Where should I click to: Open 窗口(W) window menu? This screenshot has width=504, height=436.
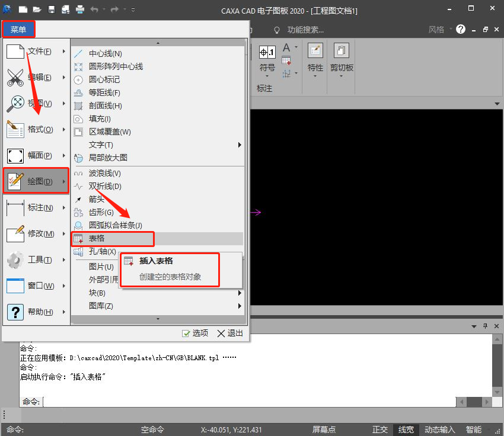click(36, 286)
